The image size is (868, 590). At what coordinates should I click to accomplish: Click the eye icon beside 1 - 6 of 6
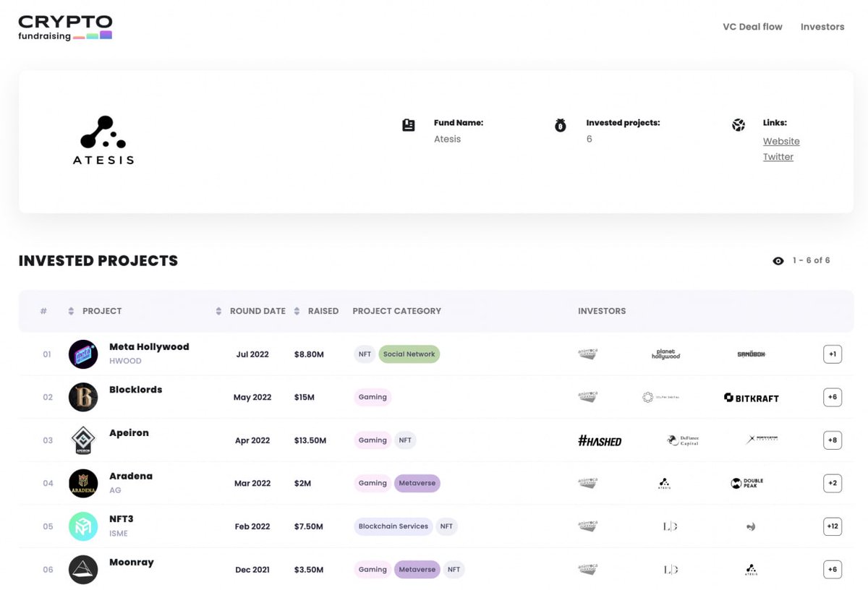778,261
